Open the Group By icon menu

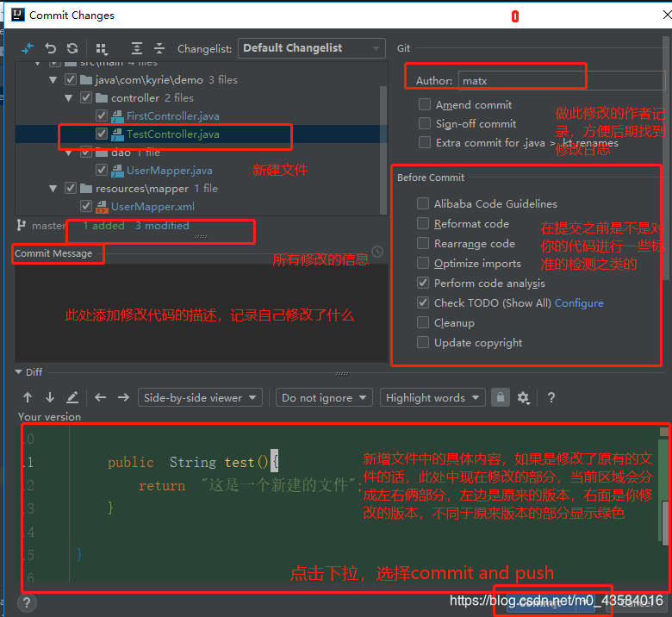pos(102,49)
